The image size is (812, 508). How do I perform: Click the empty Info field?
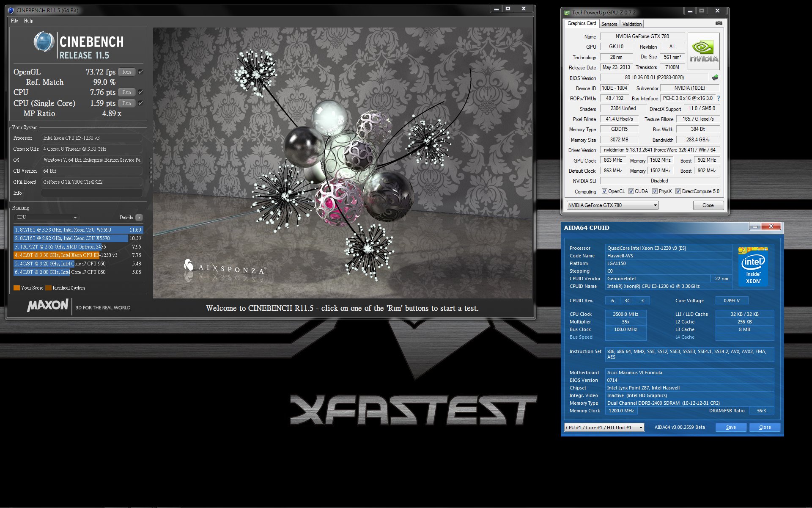[x=92, y=193]
